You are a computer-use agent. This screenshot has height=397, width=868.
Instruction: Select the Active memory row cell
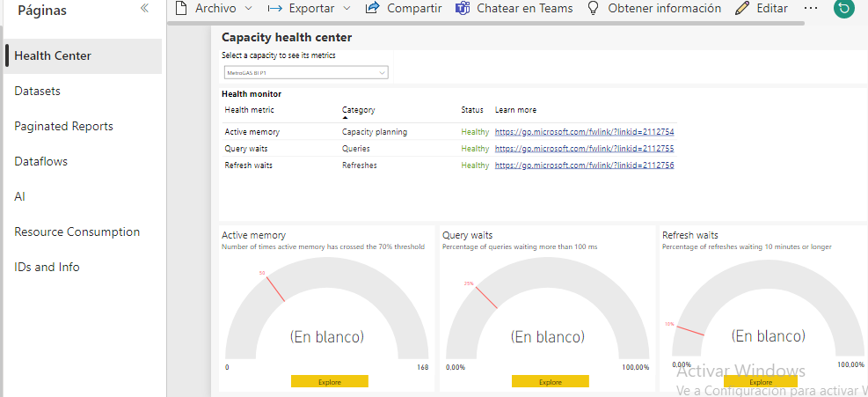(252, 132)
